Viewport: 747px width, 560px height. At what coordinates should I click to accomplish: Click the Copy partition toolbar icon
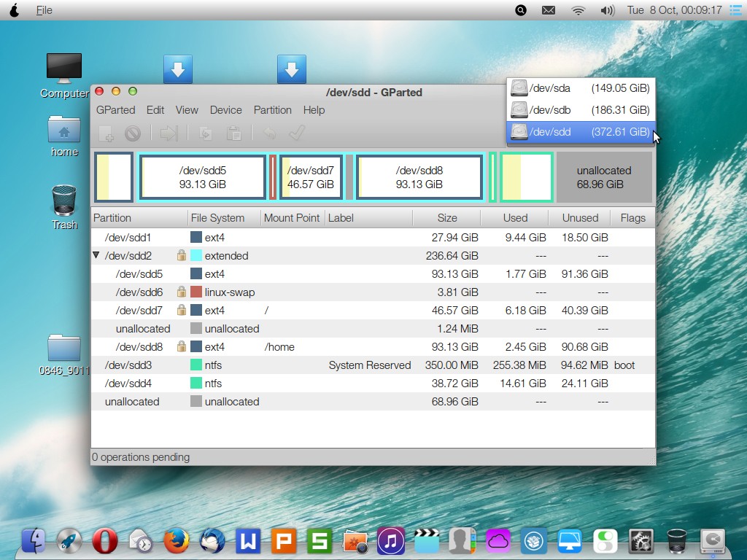[206, 133]
